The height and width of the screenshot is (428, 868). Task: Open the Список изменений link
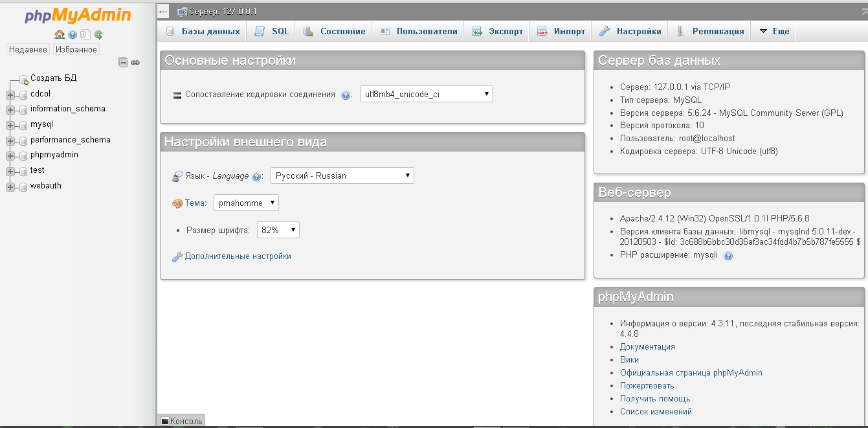coord(656,412)
